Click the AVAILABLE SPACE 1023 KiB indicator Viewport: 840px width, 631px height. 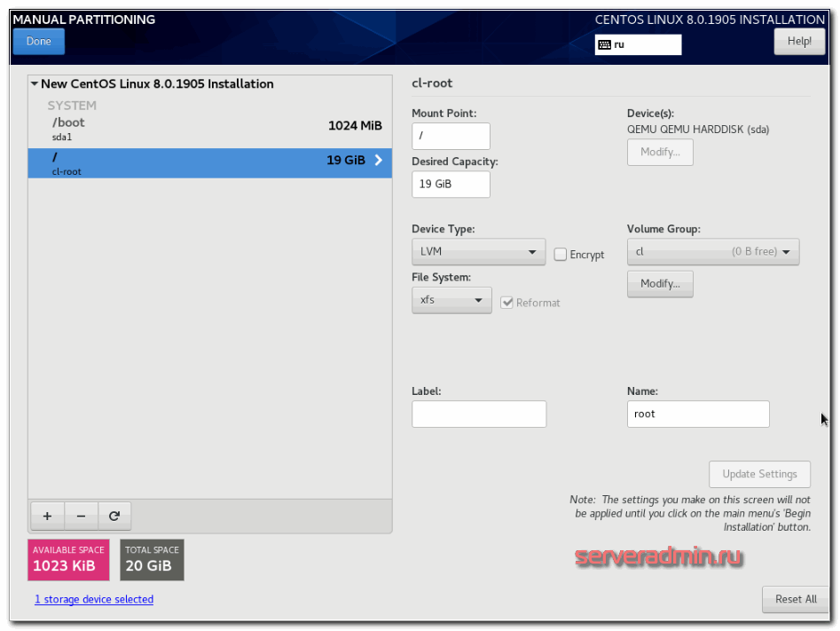tap(68, 560)
